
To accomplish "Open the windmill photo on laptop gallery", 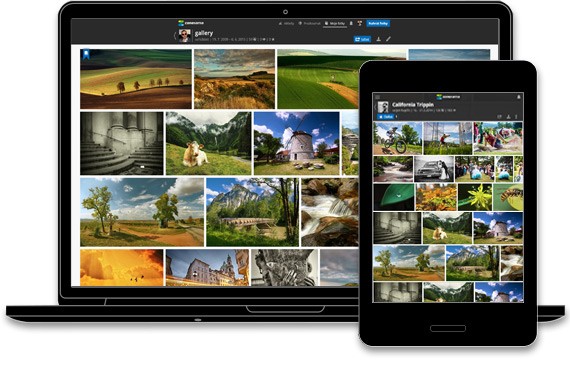I will (297, 143).
